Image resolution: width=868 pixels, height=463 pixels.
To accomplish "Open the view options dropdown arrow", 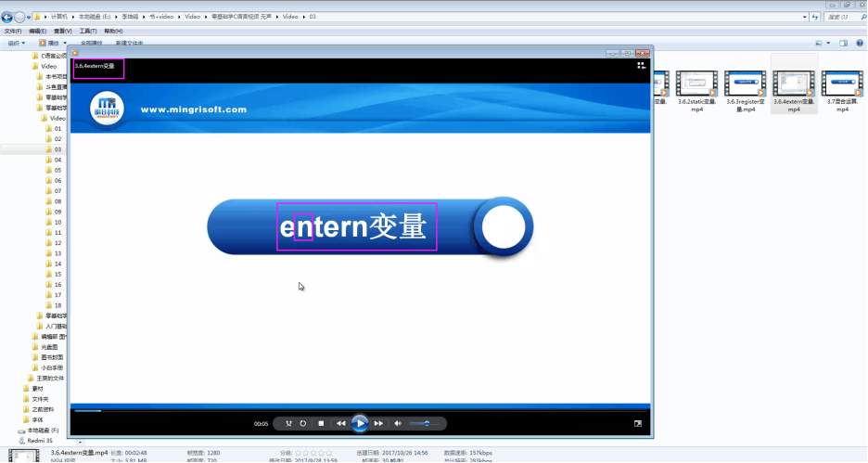I will pos(828,44).
